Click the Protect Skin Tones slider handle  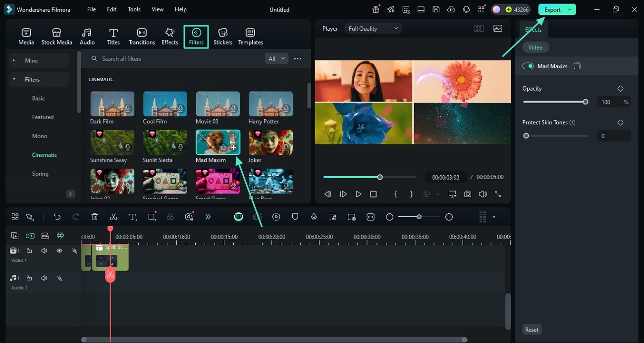coord(526,136)
